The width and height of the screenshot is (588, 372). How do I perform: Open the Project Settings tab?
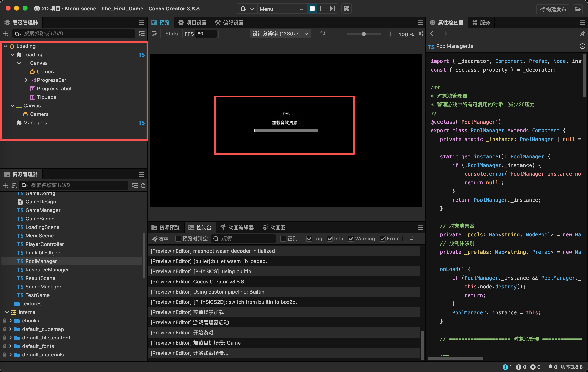(192, 23)
